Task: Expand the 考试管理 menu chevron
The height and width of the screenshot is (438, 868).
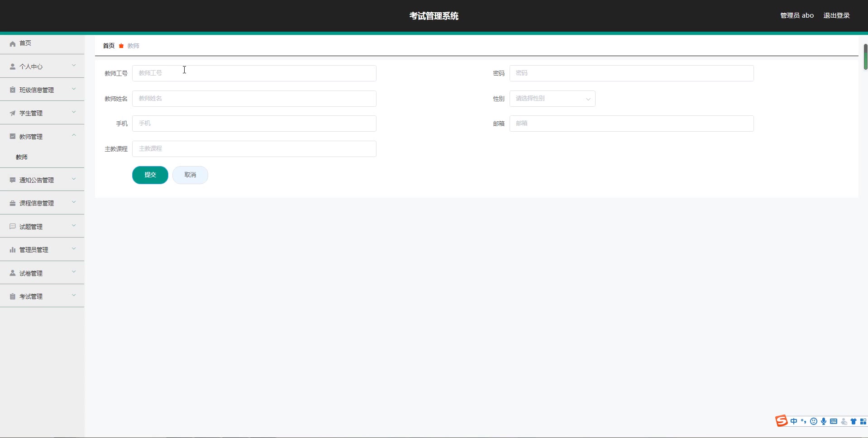Action: [74, 295]
